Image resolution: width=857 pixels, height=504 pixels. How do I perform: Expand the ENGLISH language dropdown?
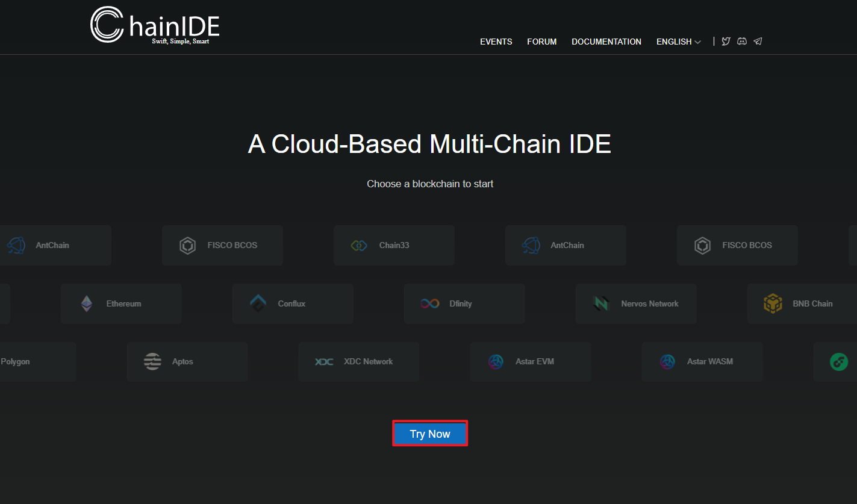[678, 42]
